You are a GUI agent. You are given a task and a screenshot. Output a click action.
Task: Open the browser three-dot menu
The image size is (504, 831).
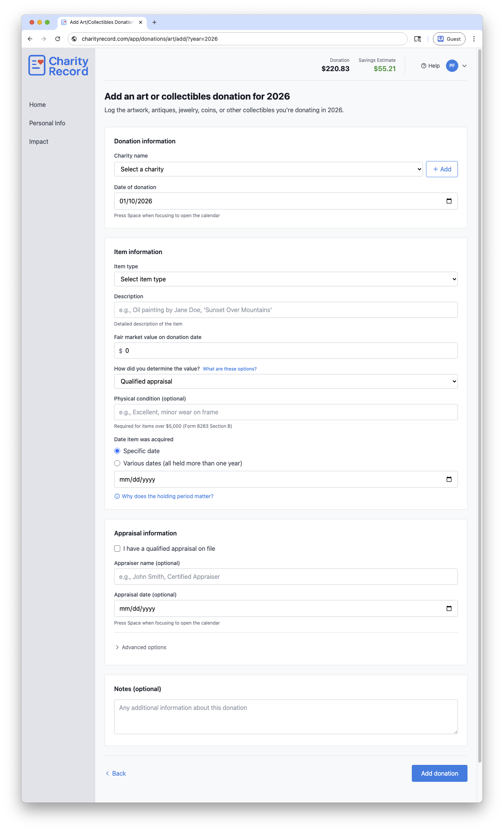coord(474,39)
